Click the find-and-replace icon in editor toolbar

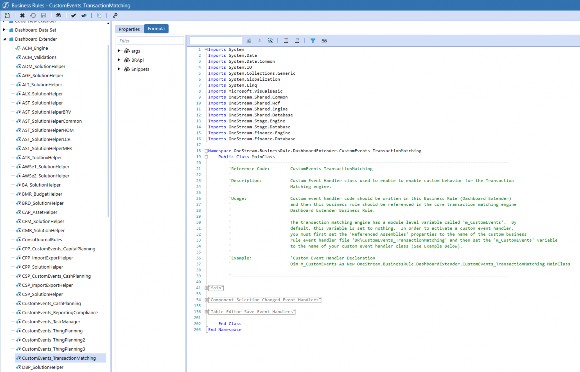click(x=270, y=41)
